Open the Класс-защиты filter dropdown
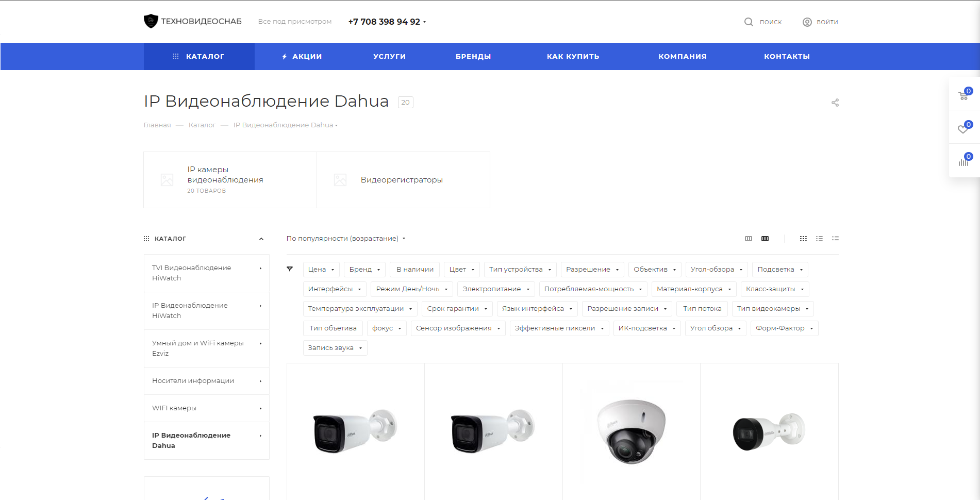 coord(775,289)
